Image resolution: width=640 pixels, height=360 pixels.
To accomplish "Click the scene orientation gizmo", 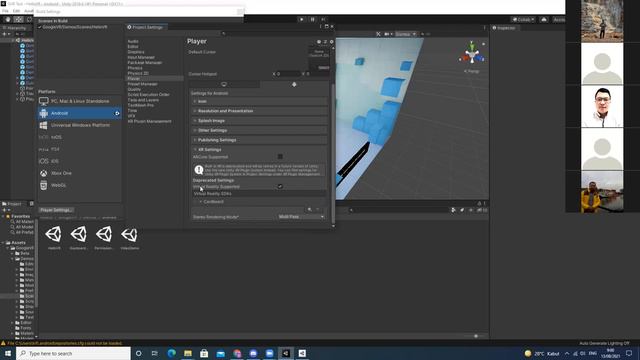I will click(x=472, y=55).
